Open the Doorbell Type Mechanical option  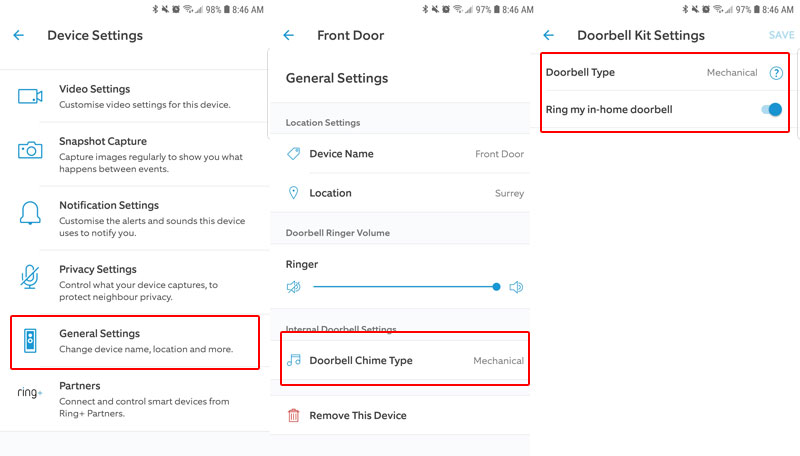coord(731,73)
